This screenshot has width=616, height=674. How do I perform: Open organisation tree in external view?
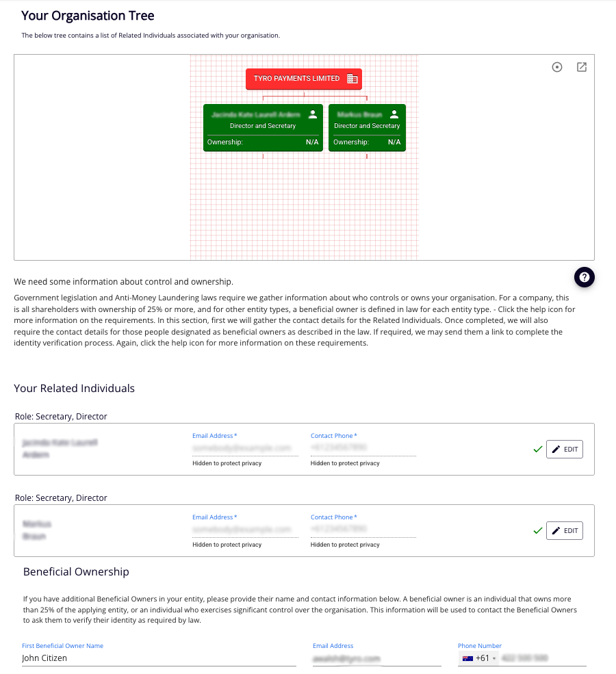(x=581, y=67)
